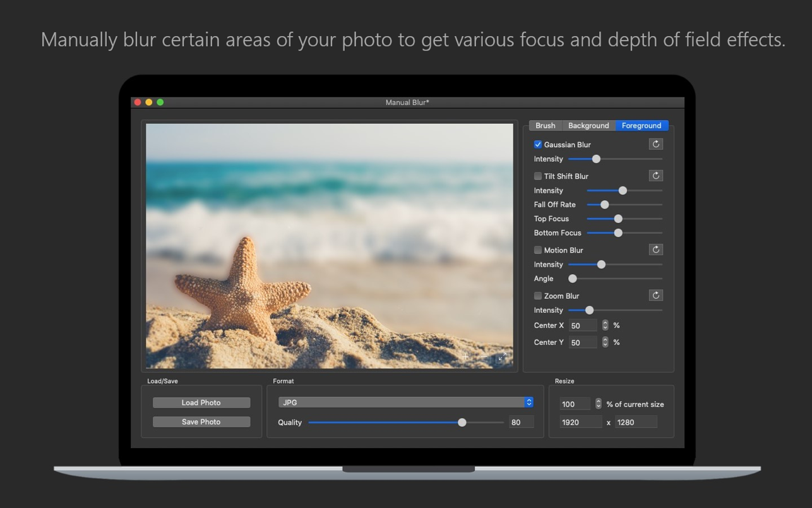Click the resize percentage stepper
812x508 pixels.
[599, 404]
